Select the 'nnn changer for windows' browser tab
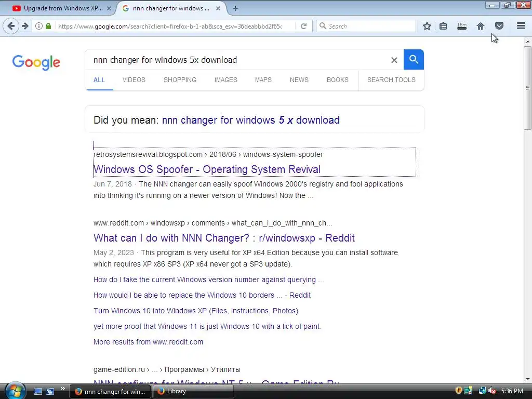Image resolution: width=532 pixels, height=399 pixels. 171,8
